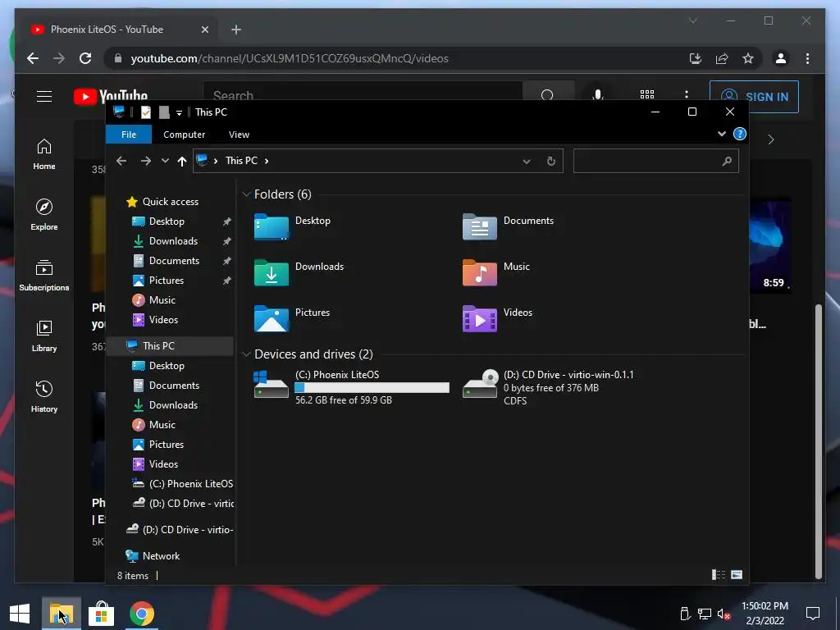The width and height of the screenshot is (840, 630).
Task: Select the (C:) Phoenix LiteOS drive icon
Action: click(271, 385)
